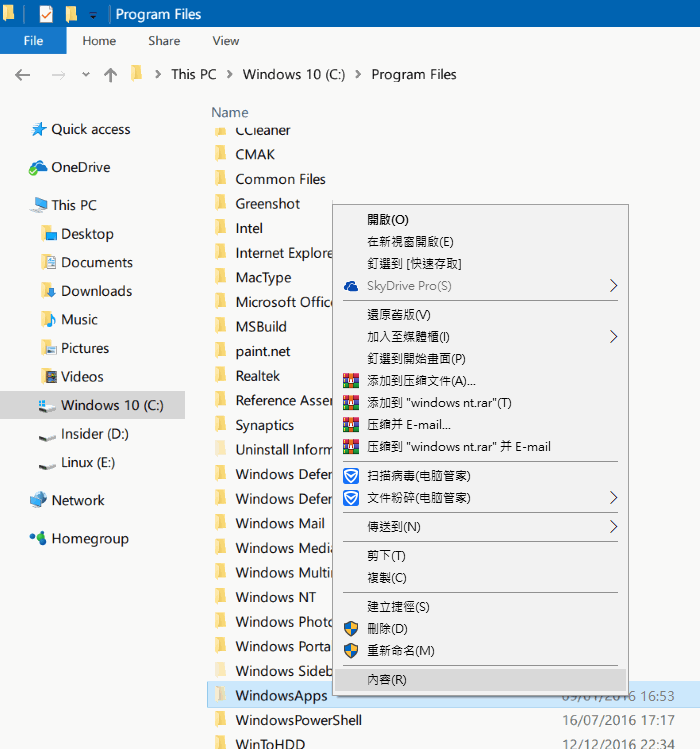Click the New Folder quick access icon
The height and width of the screenshot is (749, 700).
pos(71,14)
